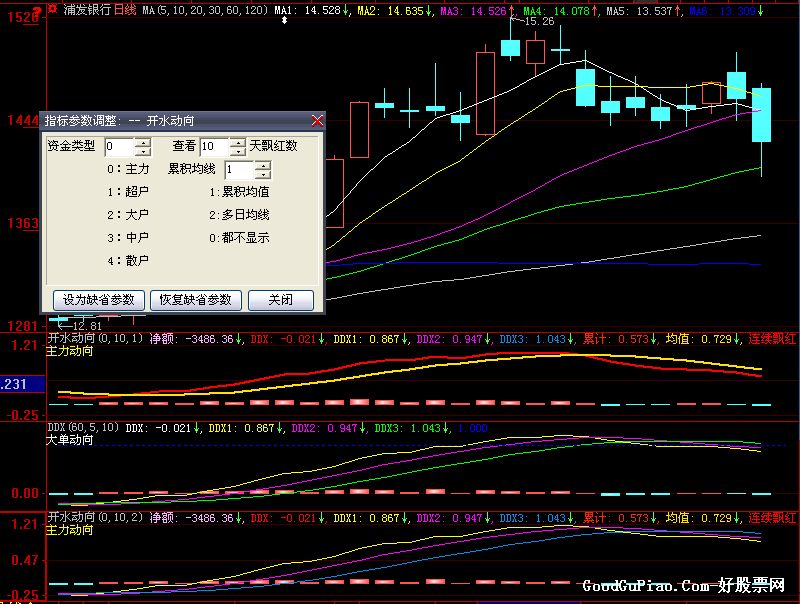Increase the 查看 days value with up arrow

click(237, 142)
